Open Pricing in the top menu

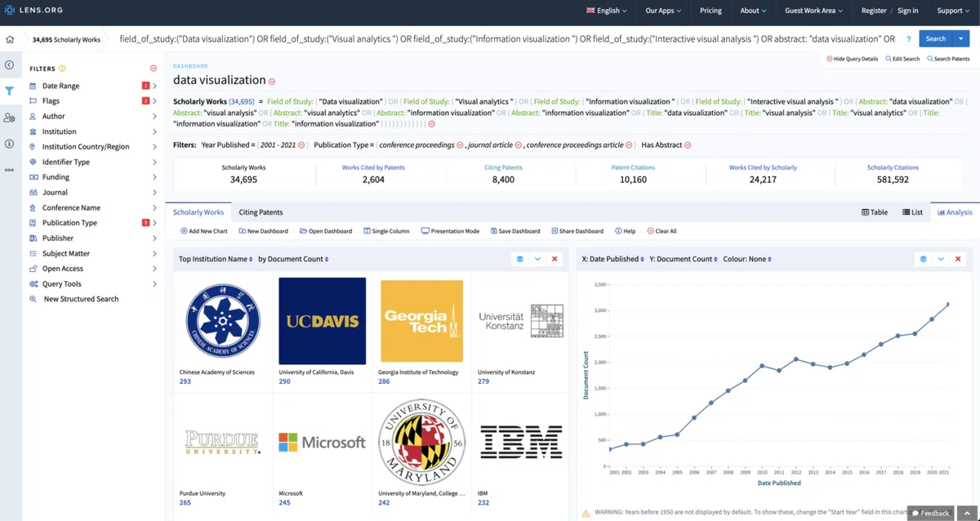point(710,11)
